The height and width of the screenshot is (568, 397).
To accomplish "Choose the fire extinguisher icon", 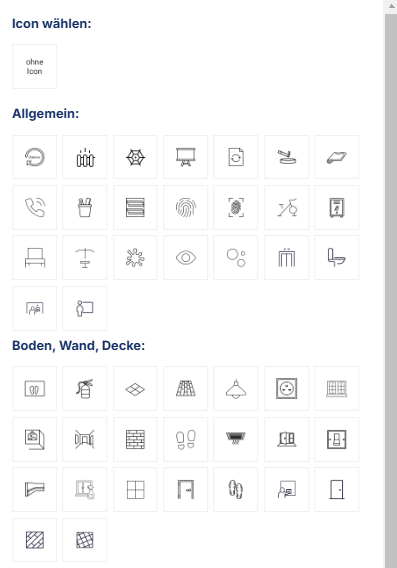I will pyautogui.click(x=85, y=389).
